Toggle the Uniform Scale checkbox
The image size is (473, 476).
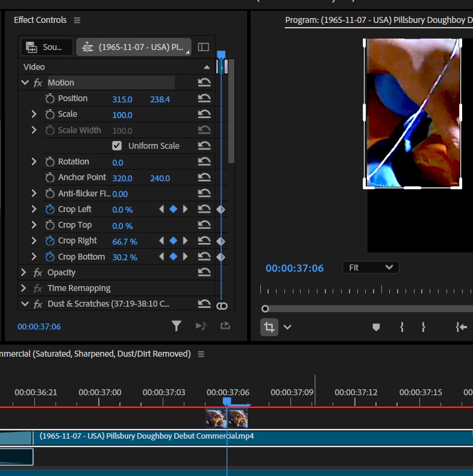pyautogui.click(x=117, y=146)
